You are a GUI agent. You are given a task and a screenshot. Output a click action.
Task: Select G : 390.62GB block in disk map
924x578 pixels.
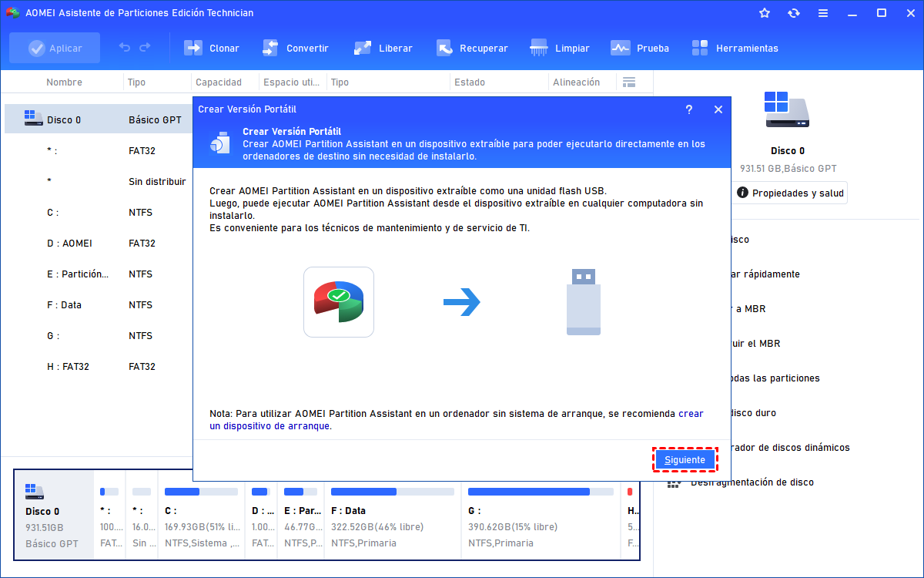point(541,515)
